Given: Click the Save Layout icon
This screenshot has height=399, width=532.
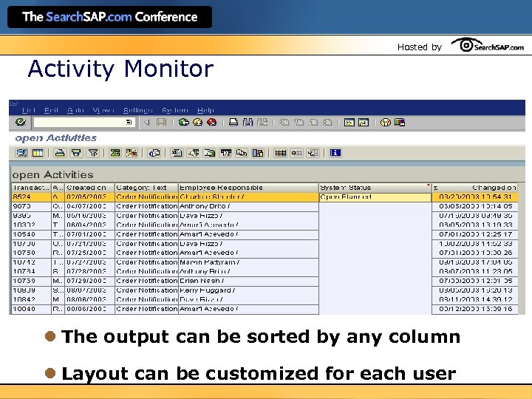Looking at the screenshot, I should click(x=313, y=153).
